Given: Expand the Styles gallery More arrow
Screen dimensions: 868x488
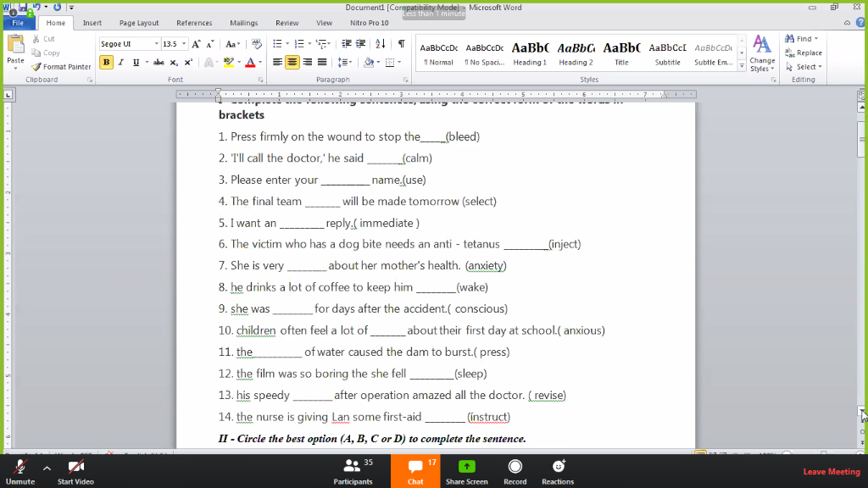Looking at the screenshot, I should pos(742,66).
